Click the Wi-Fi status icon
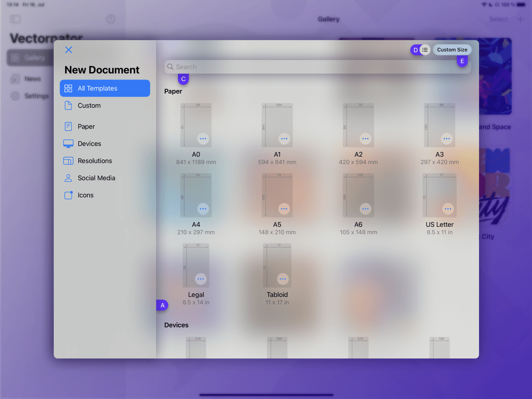The image size is (532, 399). (x=484, y=5)
